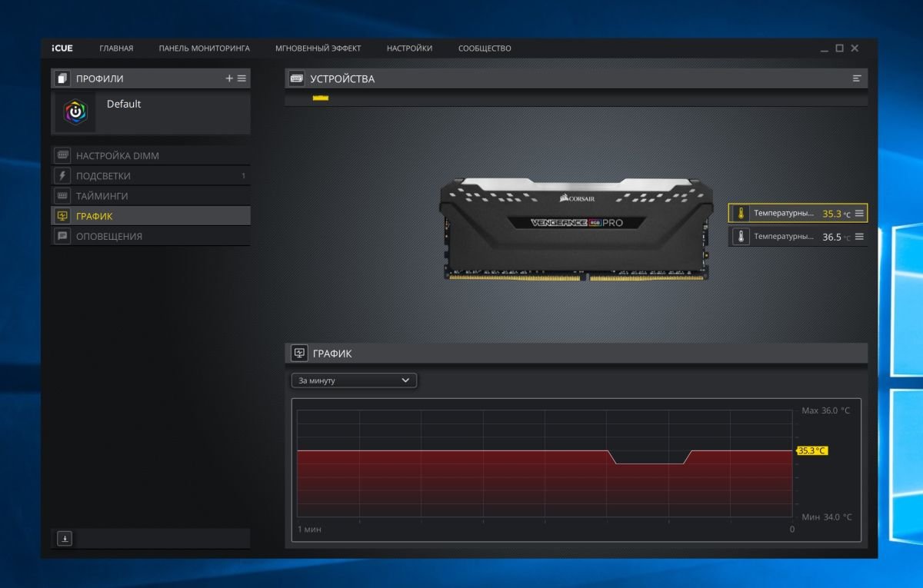The height and width of the screenshot is (588, 923).
Task: Select the 36.5 °C temperature sensor
Action: pos(798,237)
